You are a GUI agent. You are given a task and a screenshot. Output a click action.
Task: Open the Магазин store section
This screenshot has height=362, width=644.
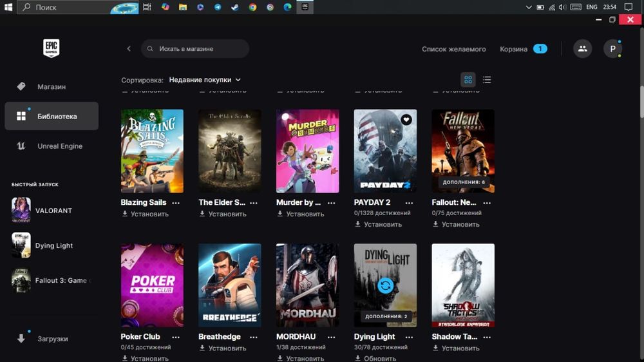[x=52, y=87]
